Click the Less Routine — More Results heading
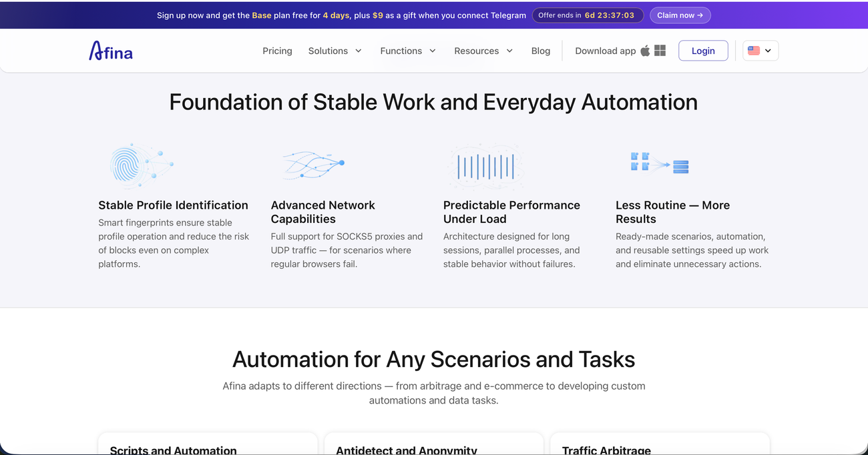Image resolution: width=868 pixels, height=455 pixels. 672,212
